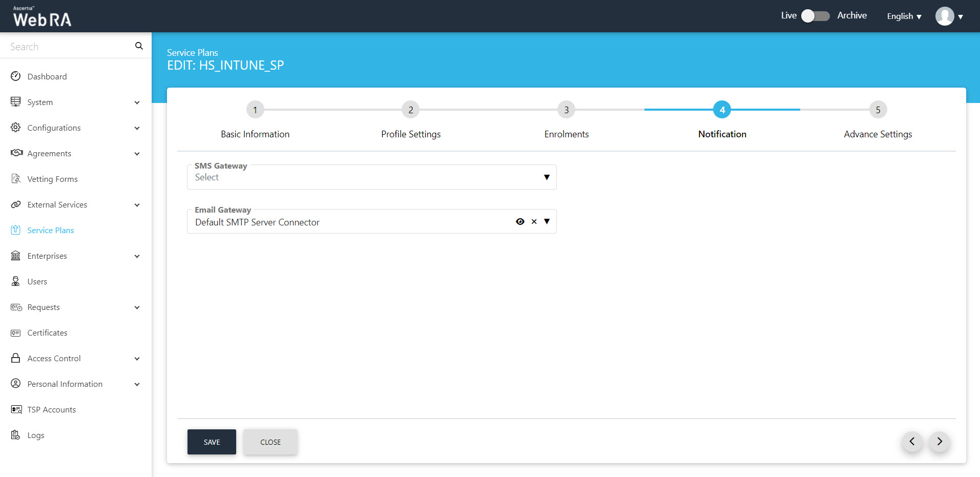Image resolution: width=980 pixels, height=477 pixels.
Task: Click the Certificates card icon
Action: click(16, 333)
